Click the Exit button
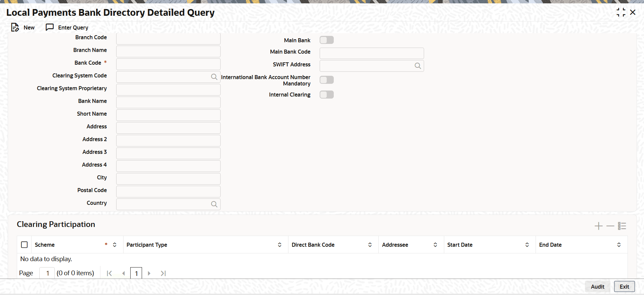Viewport: 644px width, 295px height. tap(625, 287)
